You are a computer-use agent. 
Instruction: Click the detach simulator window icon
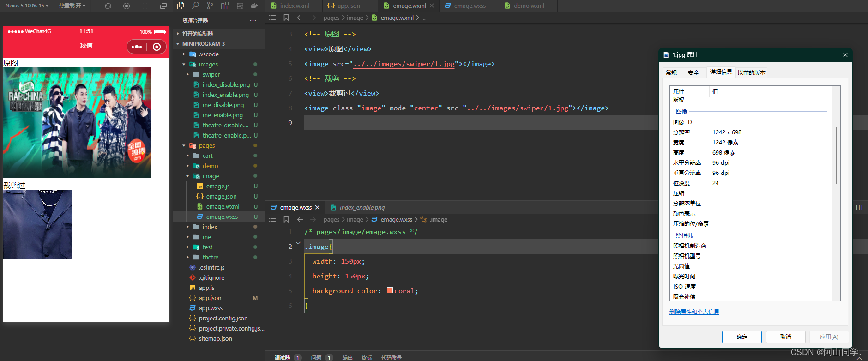tap(163, 6)
